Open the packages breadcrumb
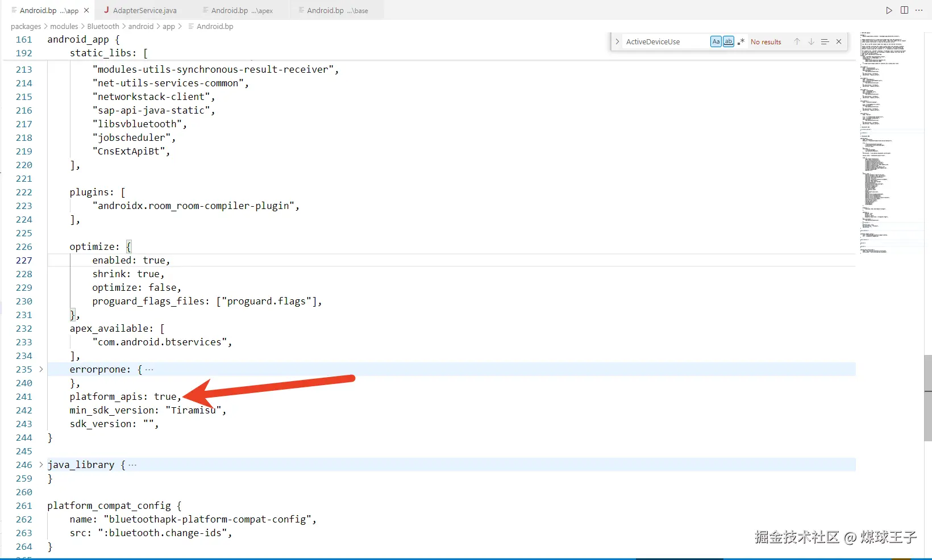The image size is (932, 560). coord(26,26)
